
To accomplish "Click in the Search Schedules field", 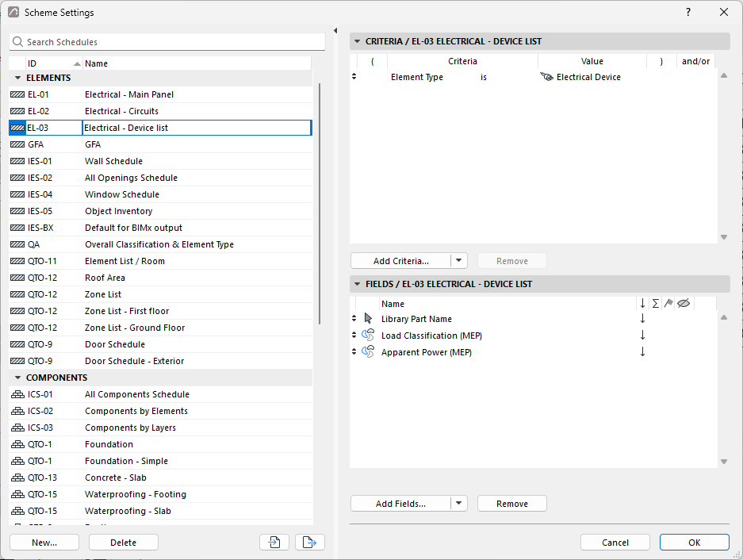I will click(167, 42).
